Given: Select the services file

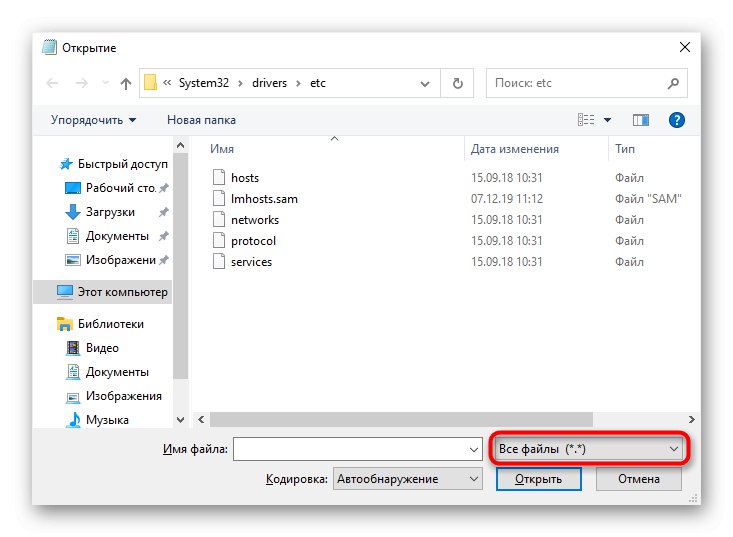Looking at the screenshot, I should pos(251,262).
